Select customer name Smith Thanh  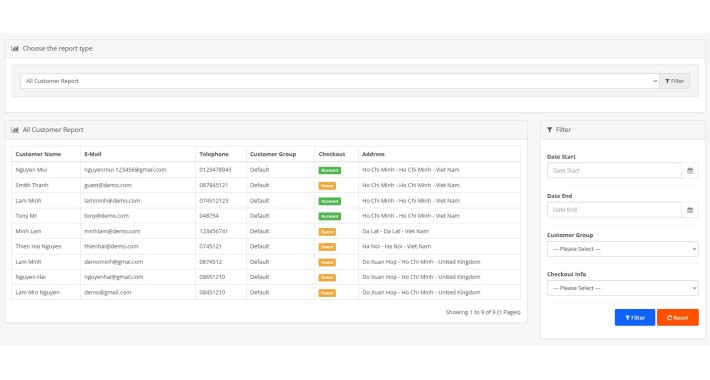coord(32,185)
